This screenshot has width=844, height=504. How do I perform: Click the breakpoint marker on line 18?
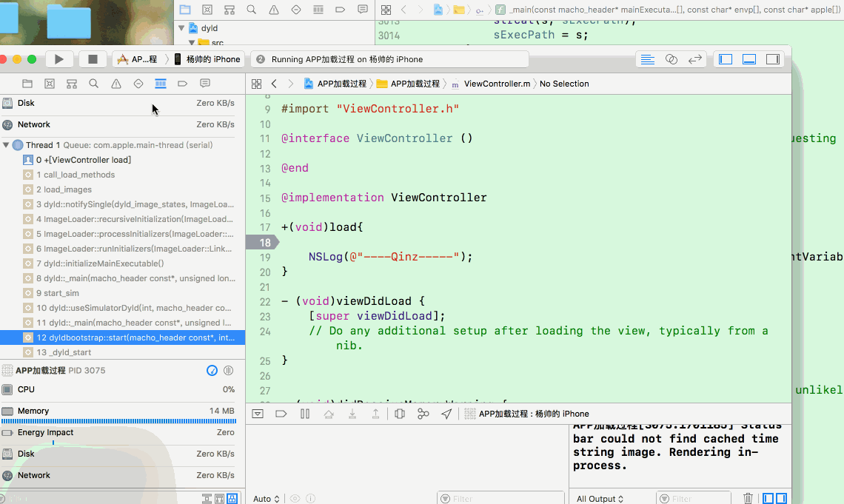point(263,243)
